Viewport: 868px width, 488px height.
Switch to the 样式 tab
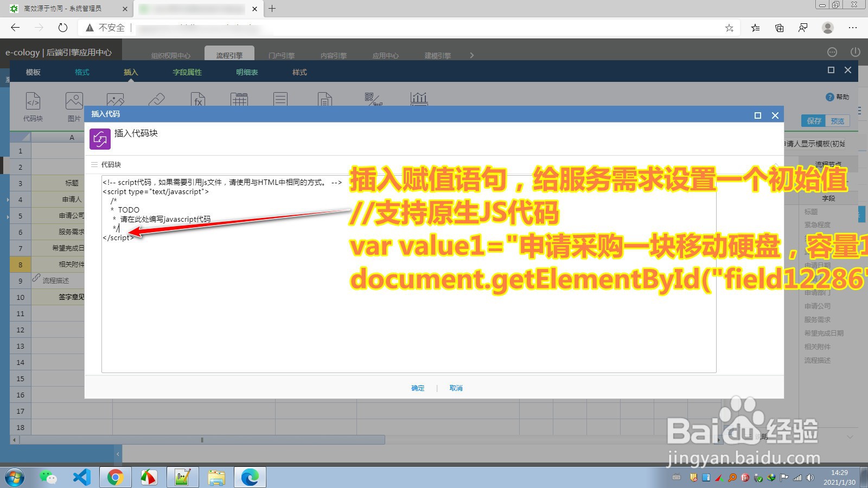(299, 72)
